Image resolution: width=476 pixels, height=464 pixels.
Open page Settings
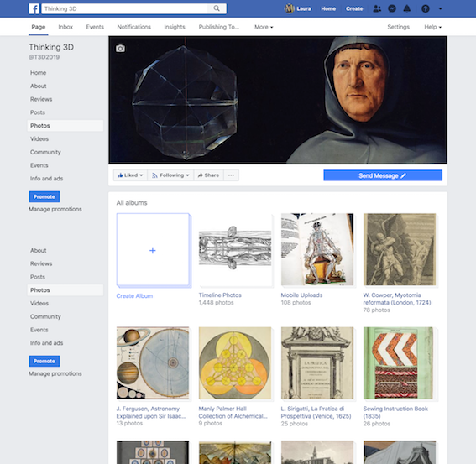pyautogui.click(x=398, y=27)
